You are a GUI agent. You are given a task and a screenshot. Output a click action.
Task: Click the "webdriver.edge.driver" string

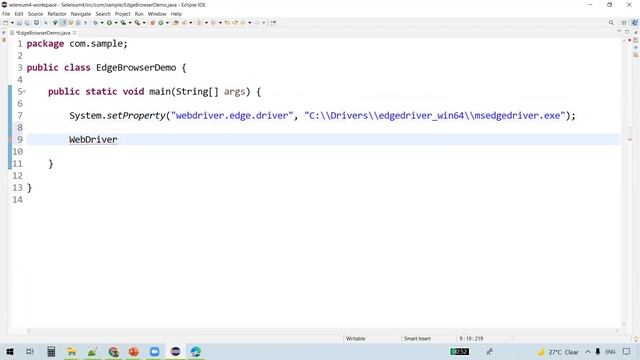(x=232, y=116)
